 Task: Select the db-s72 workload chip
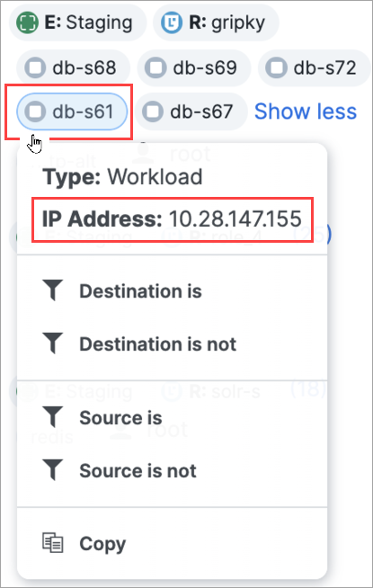point(315,67)
